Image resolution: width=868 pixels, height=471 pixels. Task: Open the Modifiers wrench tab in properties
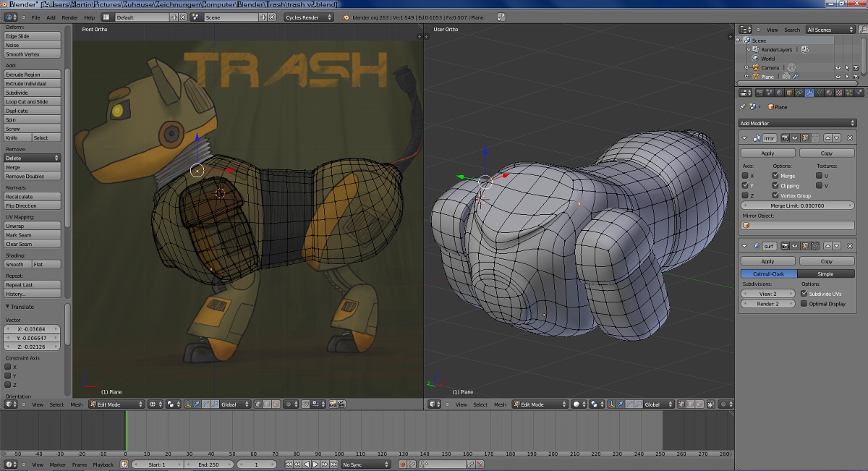coord(809,93)
